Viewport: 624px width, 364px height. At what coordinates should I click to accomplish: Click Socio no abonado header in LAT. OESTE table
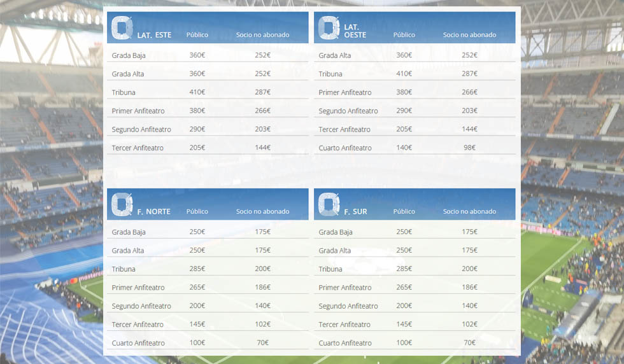[x=470, y=35]
